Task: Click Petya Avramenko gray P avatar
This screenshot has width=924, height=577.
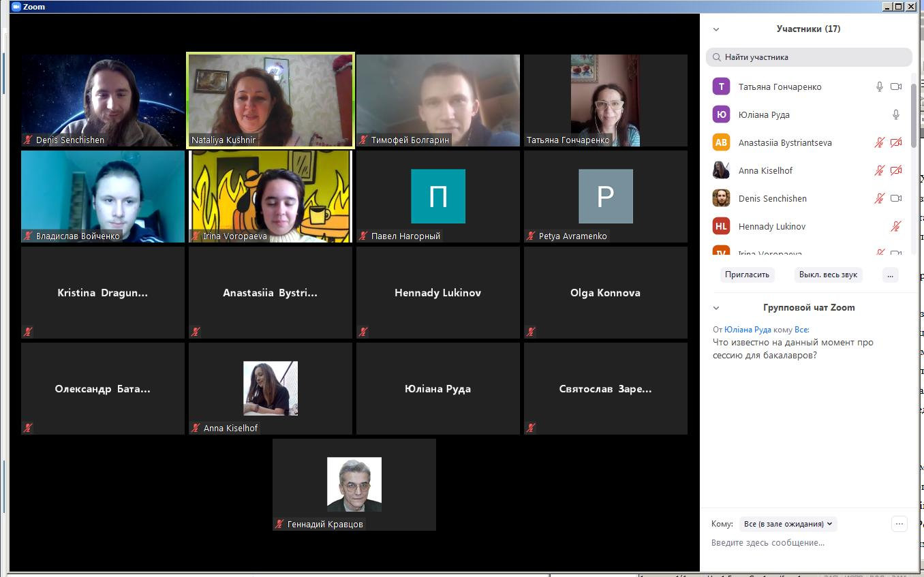Action: pos(606,196)
